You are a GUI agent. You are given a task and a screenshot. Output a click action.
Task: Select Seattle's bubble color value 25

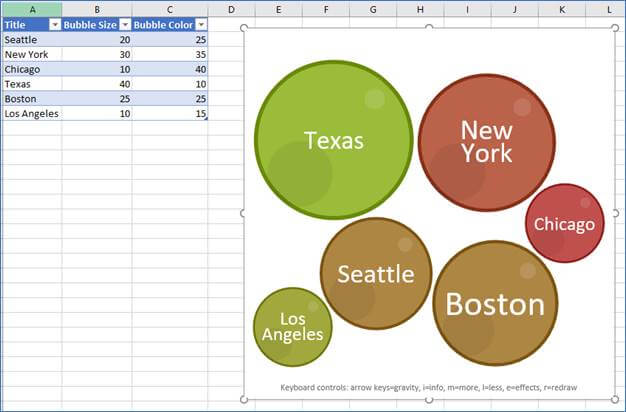170,40
